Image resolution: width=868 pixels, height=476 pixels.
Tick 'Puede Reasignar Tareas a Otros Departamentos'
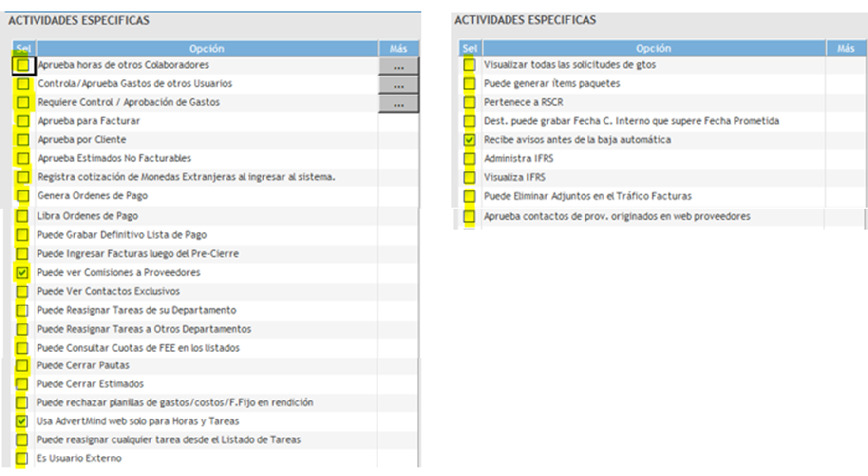(x=22, y=329)
